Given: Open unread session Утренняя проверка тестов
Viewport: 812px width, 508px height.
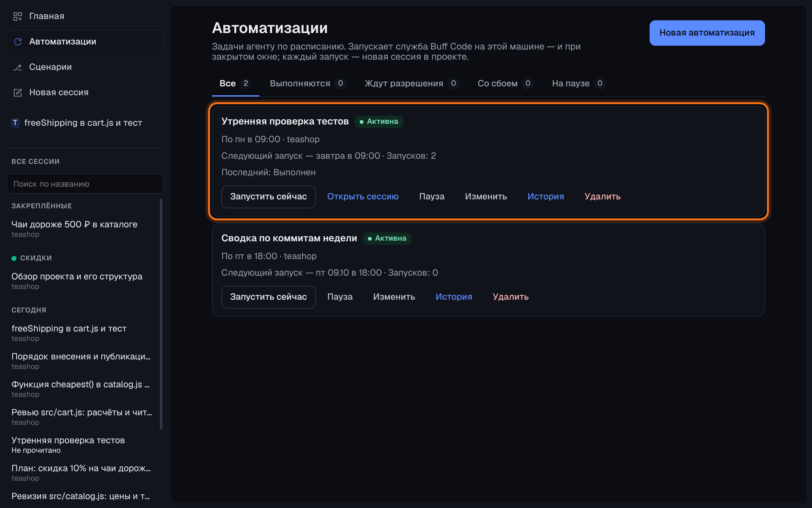Looking at the screenshot, I should click(82, 445).
